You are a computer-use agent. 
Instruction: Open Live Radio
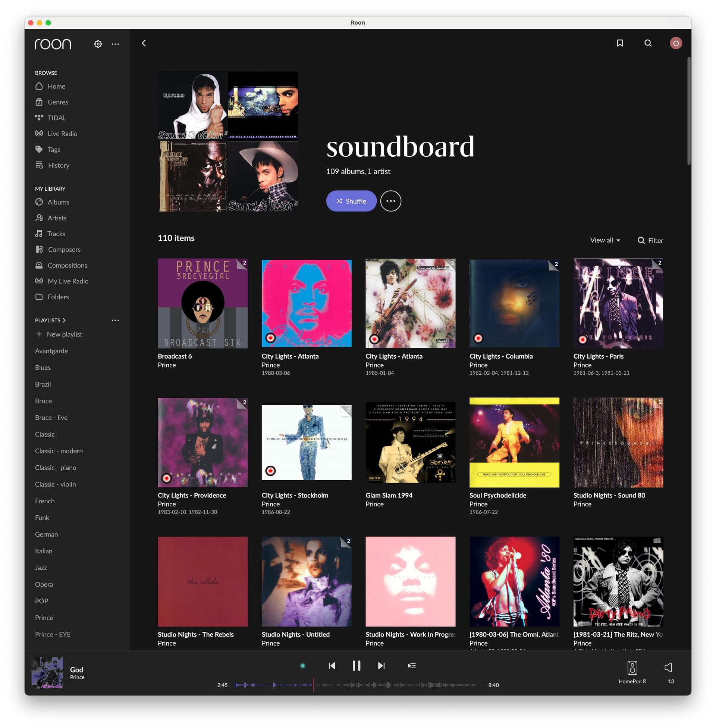tap(62, 134)
